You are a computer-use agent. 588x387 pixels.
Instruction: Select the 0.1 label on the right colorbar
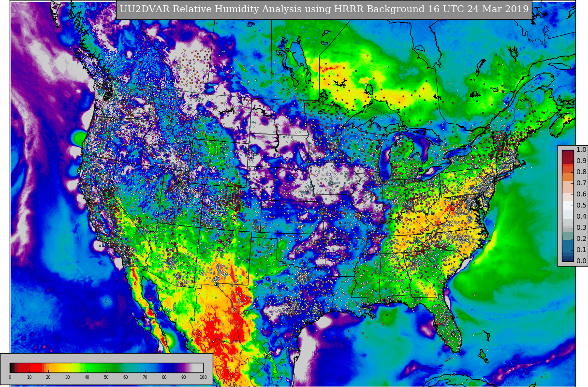point(581,250)
